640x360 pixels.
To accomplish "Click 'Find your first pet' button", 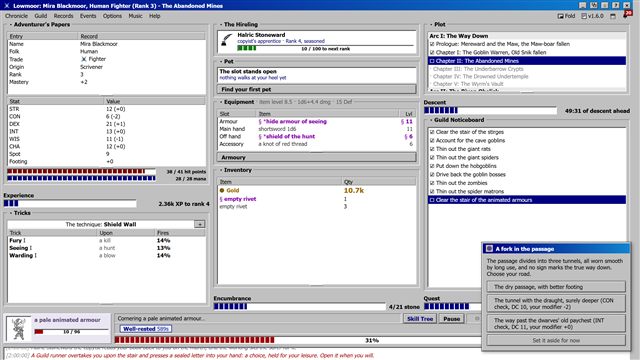I will point(316,89).
